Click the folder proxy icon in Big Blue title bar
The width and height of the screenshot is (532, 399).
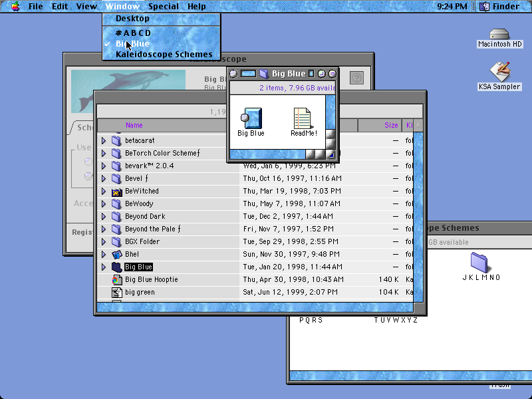tap(263, 74)
